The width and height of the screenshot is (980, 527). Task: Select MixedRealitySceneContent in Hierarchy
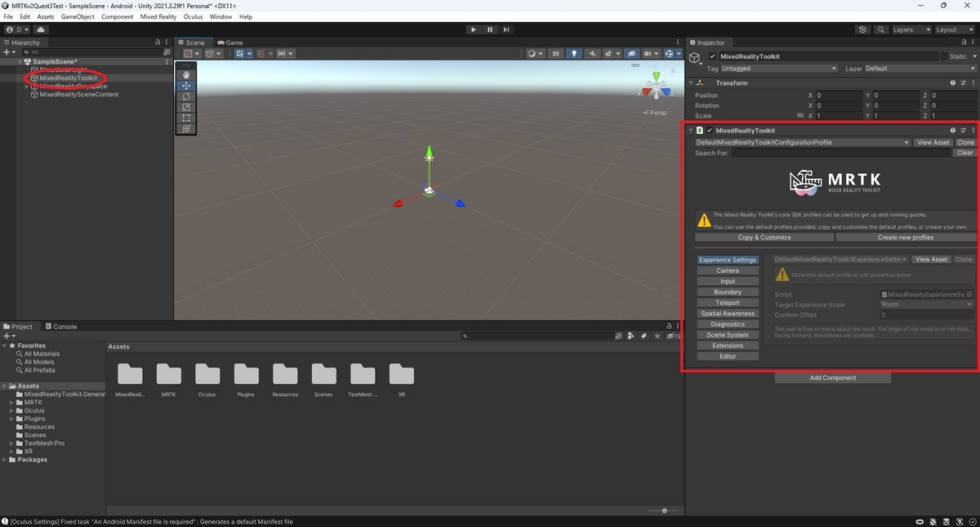(79, 94)
